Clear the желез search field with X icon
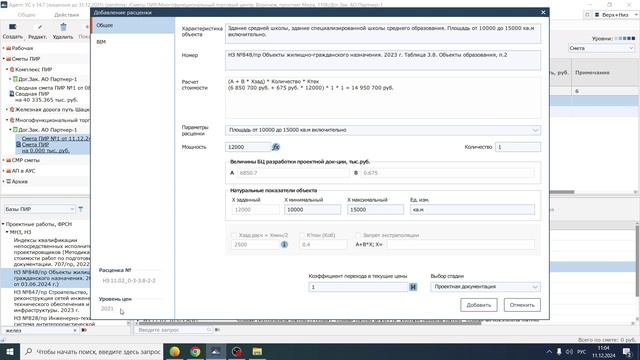Viewport: 640px width, 360px height. (x=75, y=330)
